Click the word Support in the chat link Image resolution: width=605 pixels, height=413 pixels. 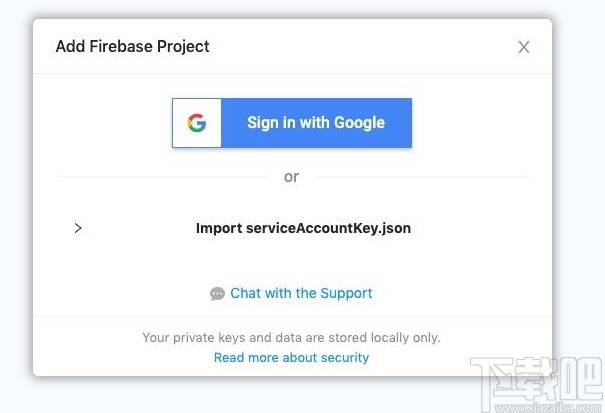click(346, 293)
